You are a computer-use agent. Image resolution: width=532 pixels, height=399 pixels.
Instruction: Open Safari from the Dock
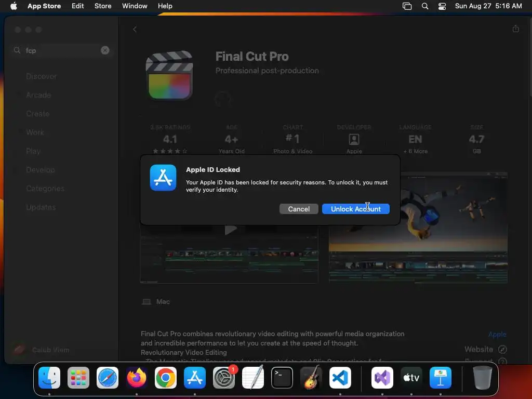click(x=108, y=378)
